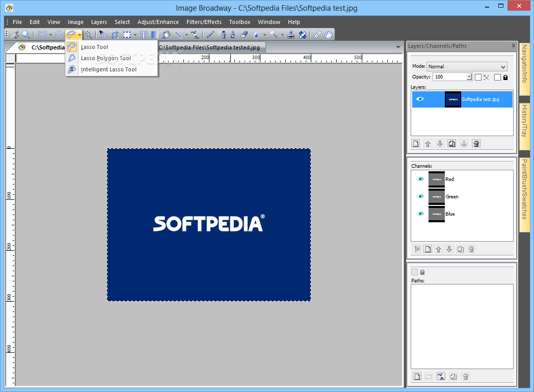This screenshot has width=534, height=392.
Task: Switch to Softpedia tested.jpg document tab
Action: click(209, 47)
